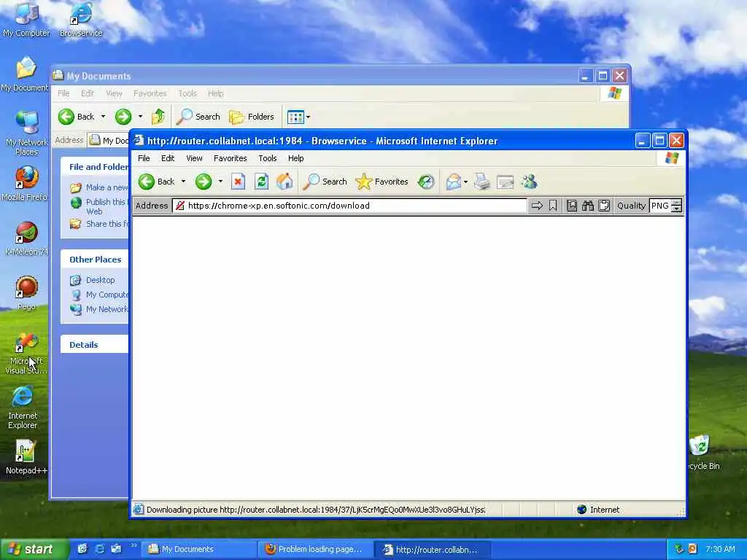747x560 pixels.
Task: Refresh the page in Internet Explorer
Action: (x=261, y=182)
